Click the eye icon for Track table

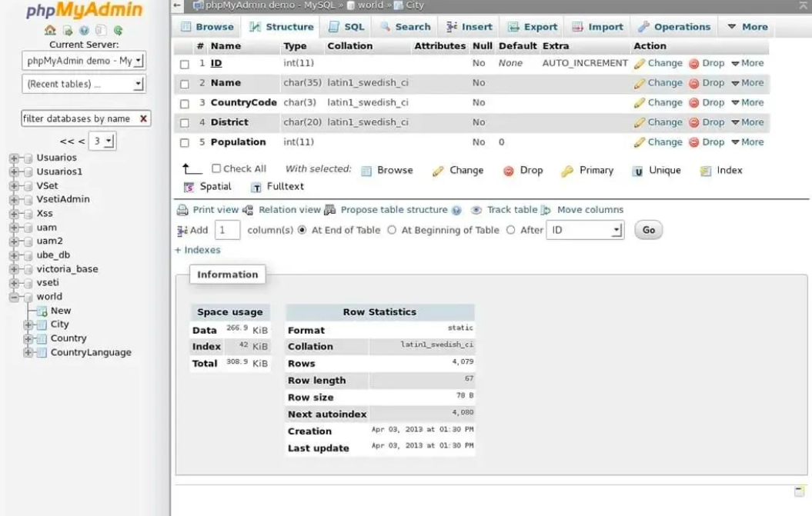click(476, 210)
